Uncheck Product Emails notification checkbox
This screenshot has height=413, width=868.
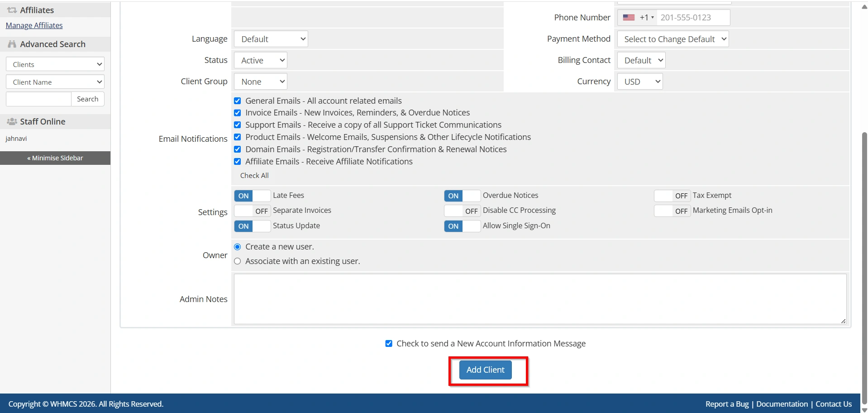click(x=237, y=137)
